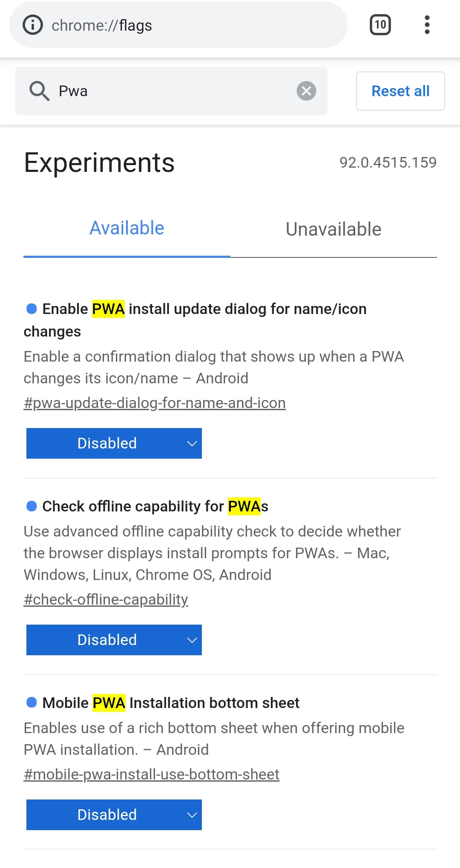
Task: Expand the PWA update dialog Disabled dropdown
Action: click(114, 443)
